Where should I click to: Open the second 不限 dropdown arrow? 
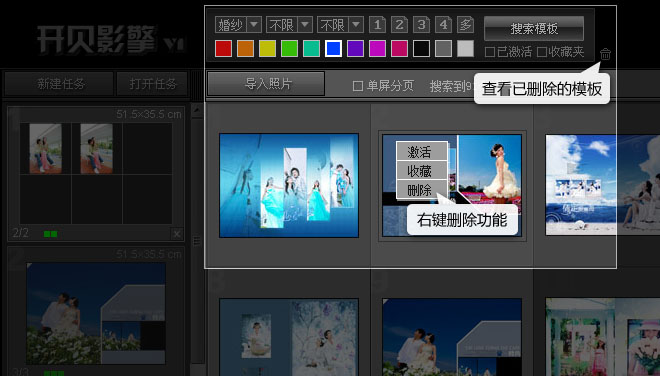click(x=356, y=25)
